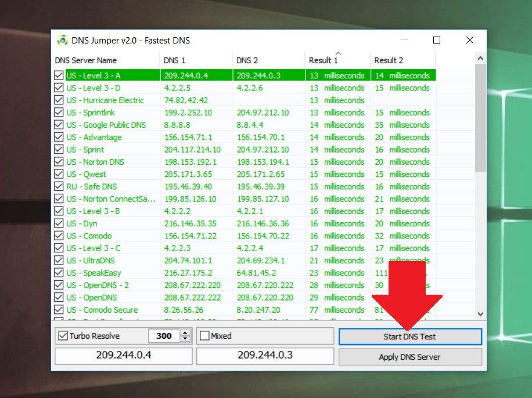This screenshot has height=398, width=532.
Task: Click 35 milliseconds Result 2 for Google
Action: tap(402, 124)
